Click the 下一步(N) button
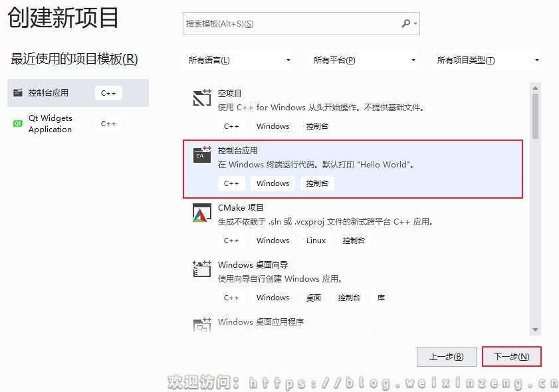 click(512, 356)
